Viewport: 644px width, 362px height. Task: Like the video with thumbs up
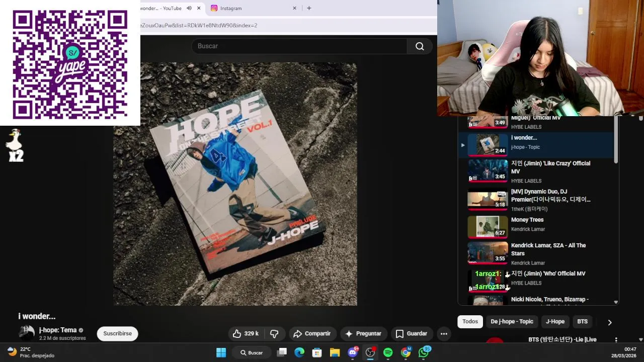246,333
